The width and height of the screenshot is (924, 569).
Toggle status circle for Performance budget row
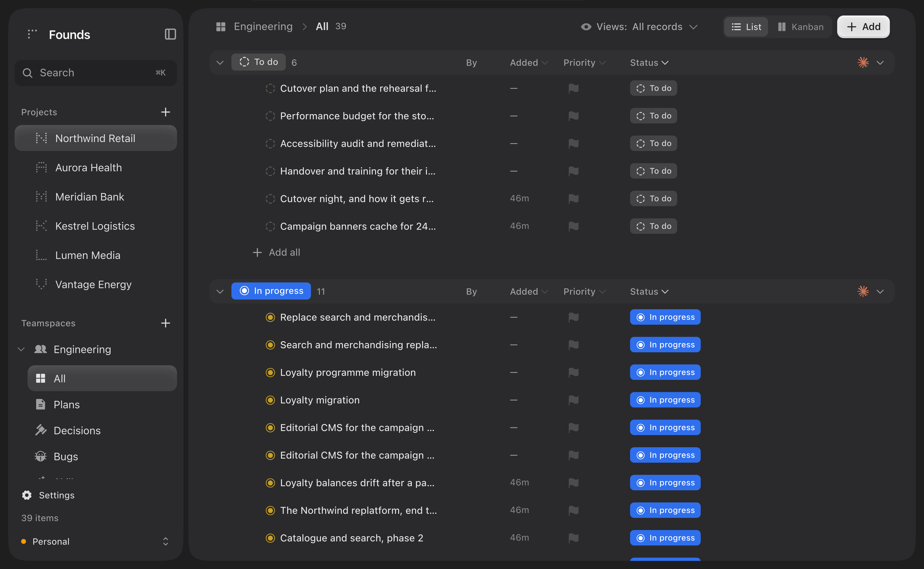click(x=270, y=116)
